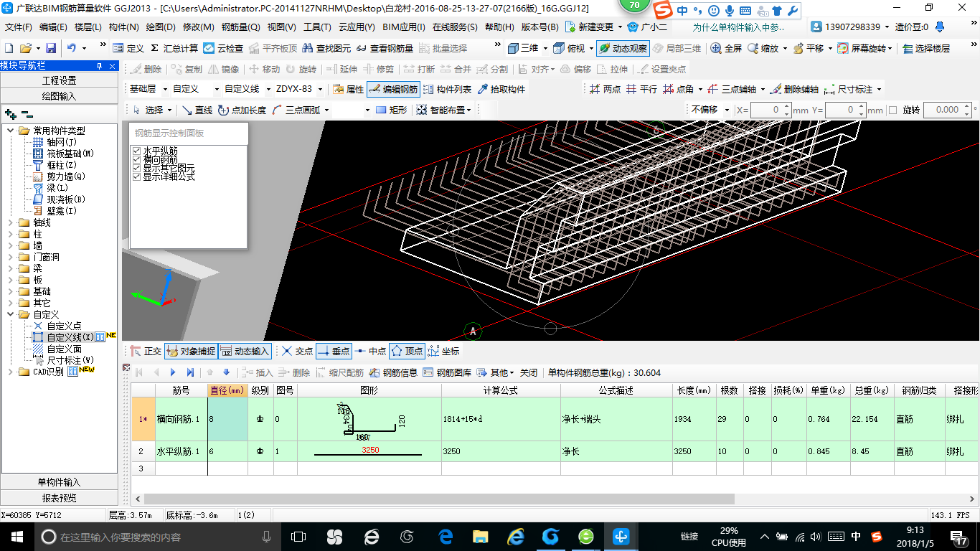980x551 pixels.
Task: Click the X coordinate input field
Action: coord(771,110)
